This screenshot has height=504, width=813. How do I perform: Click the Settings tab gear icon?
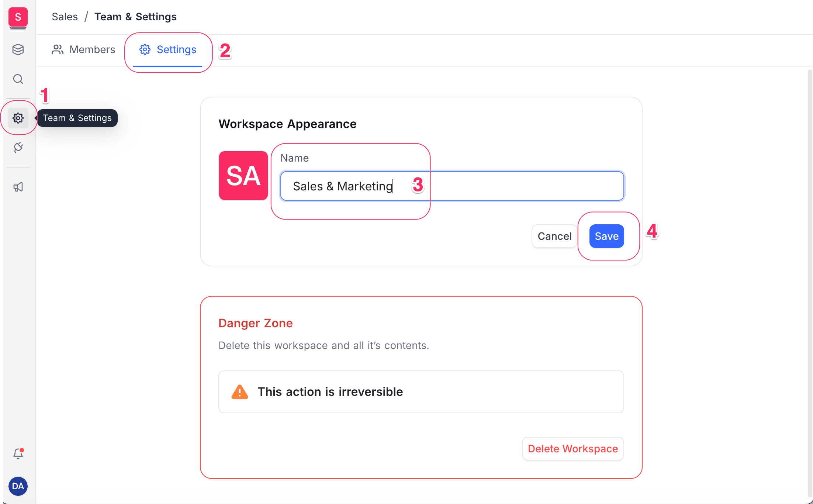tap(145, 50)
